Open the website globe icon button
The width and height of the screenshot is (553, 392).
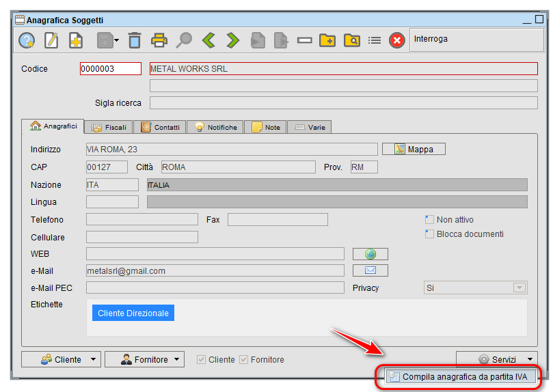click(x=370, y=254)
